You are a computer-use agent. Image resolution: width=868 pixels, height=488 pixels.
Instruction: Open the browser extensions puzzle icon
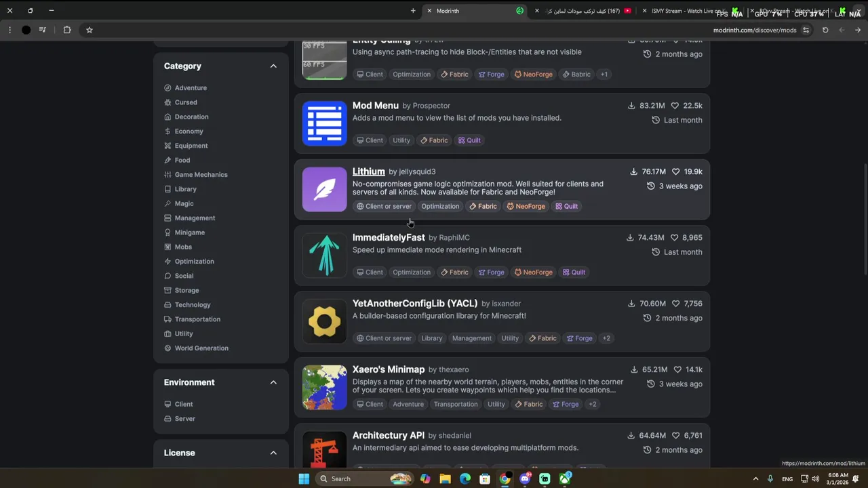pos(67,30)
